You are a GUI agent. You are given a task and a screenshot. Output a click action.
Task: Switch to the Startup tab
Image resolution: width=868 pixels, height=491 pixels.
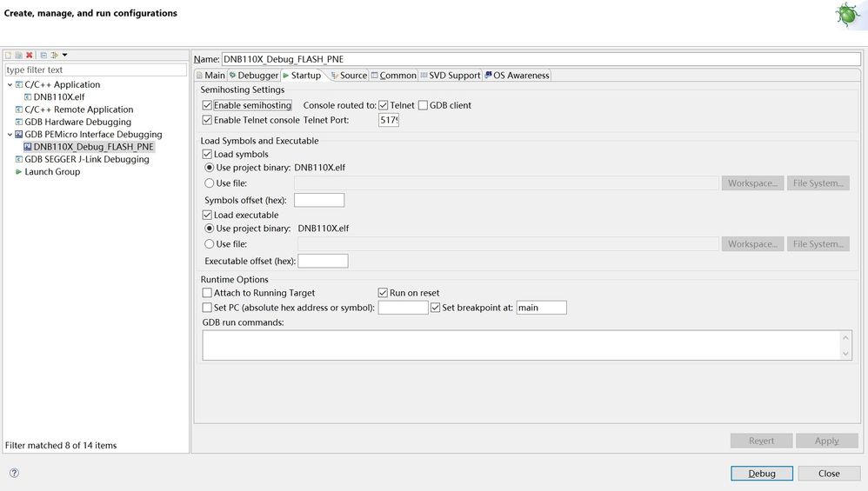[x=303, y=76]
